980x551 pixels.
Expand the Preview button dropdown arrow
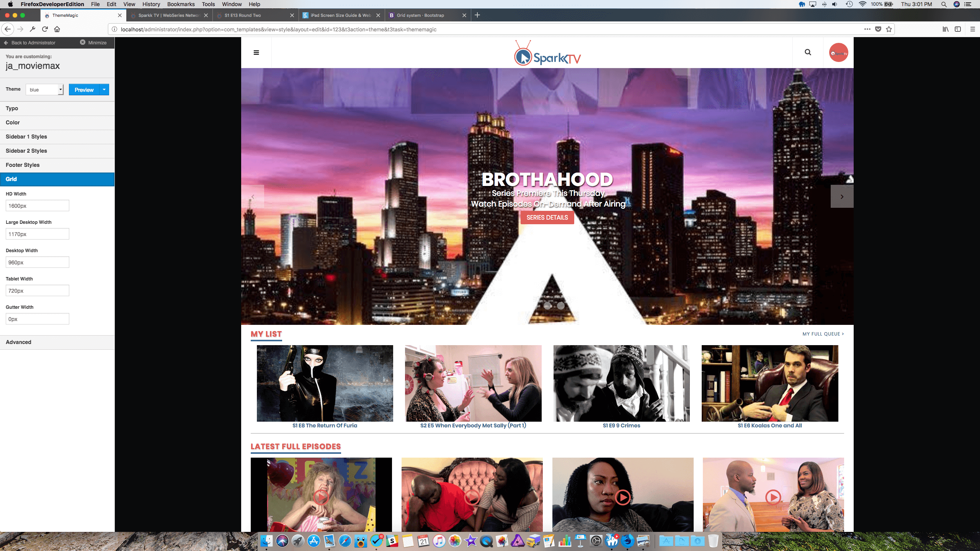(104, 90)
